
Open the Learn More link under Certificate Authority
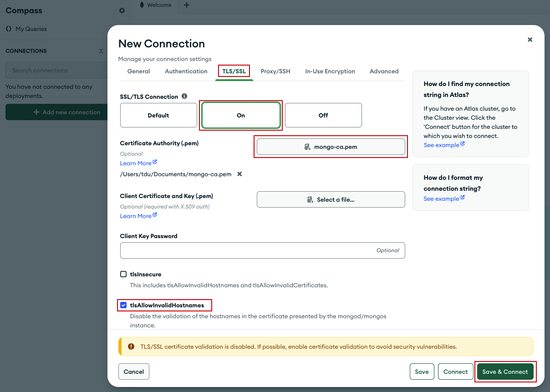tap(135, 163)
